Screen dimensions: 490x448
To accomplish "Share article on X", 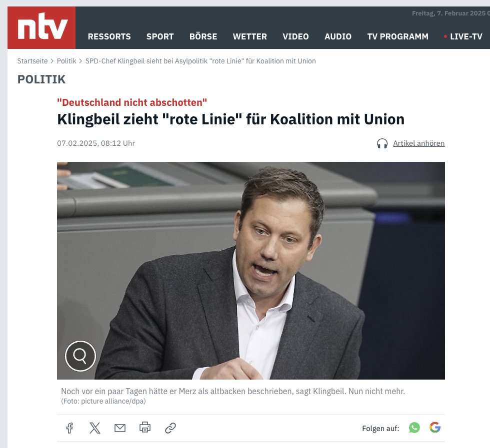I will (x=94, y=428).
